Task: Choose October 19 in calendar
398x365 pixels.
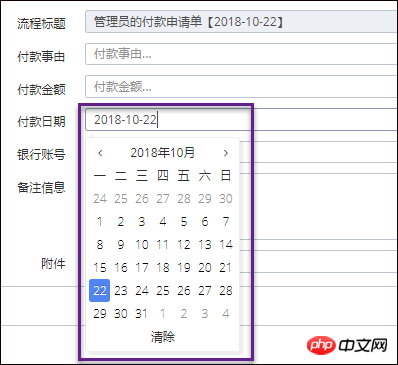Action: point(184,268)
